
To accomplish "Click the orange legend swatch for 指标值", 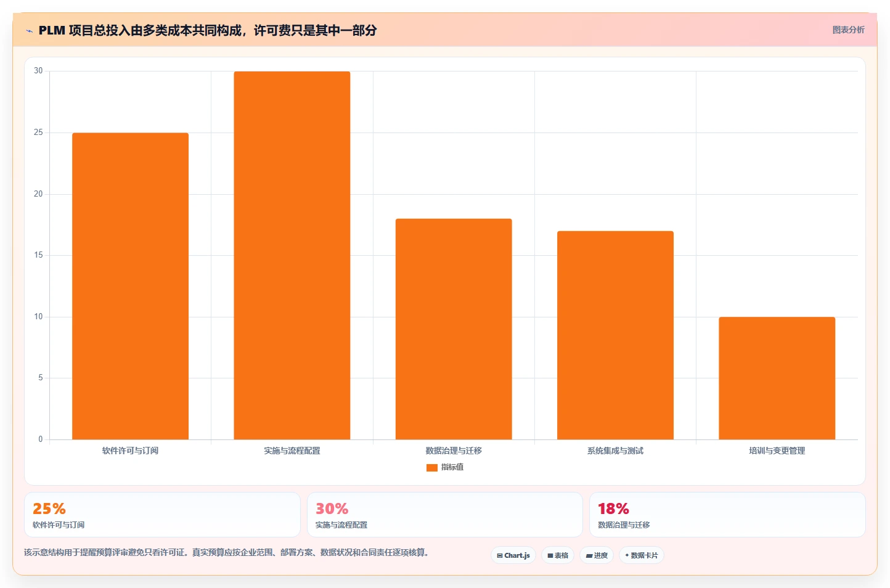I will click(432, 468).
